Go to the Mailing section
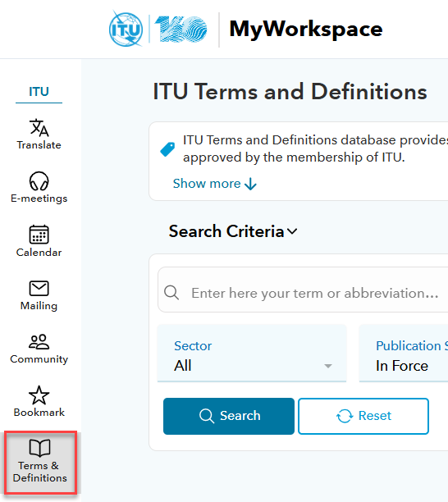Screen dimensions: 448x502 pyautogui.click(x=39, y=295)
